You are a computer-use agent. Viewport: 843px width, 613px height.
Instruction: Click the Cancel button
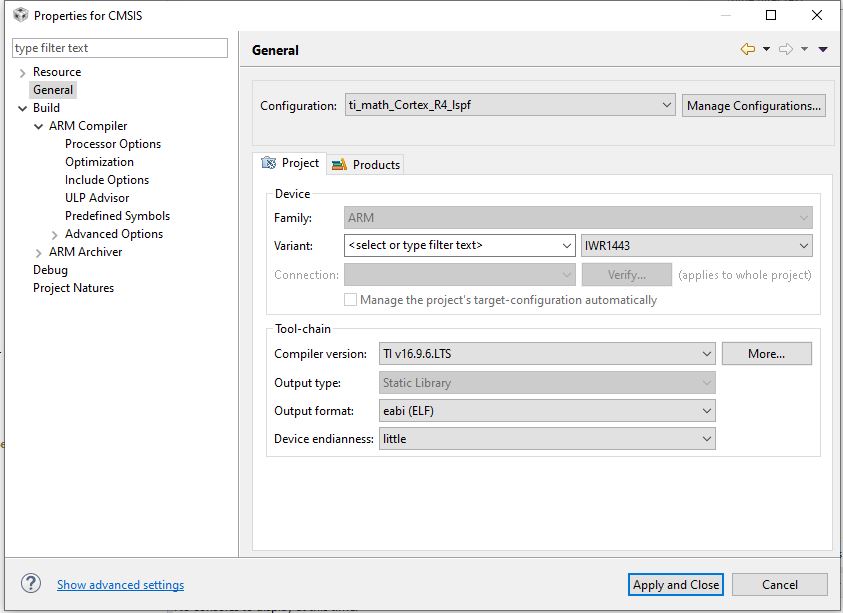pyautogui.click(x=780, y=585)
